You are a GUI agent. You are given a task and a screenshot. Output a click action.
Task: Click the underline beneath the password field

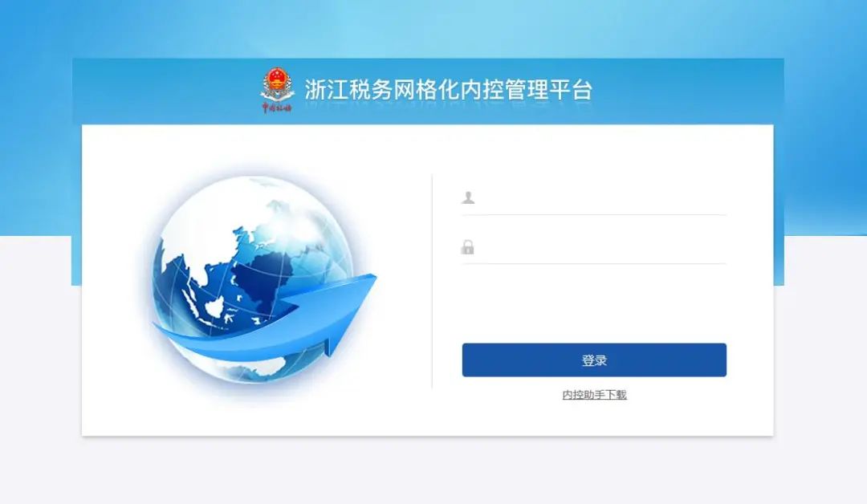[x=594, y=263]
